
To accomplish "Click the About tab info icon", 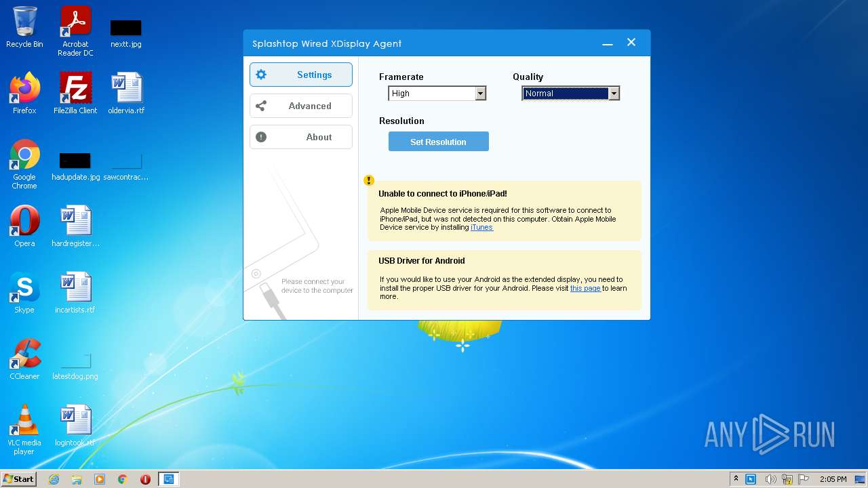I will coord(261,137).
